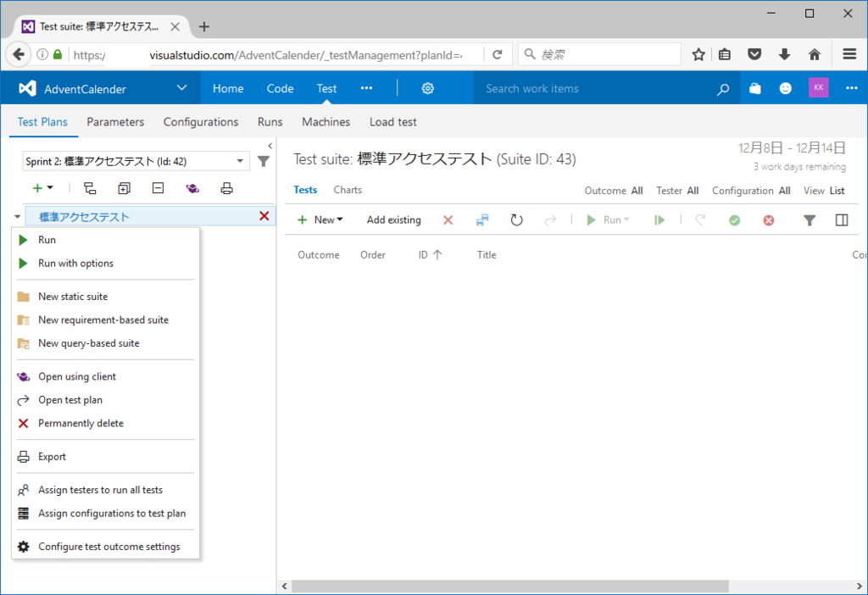
Task: Click the show test suite hierarchy icon
Action: (x=90, y=188)
